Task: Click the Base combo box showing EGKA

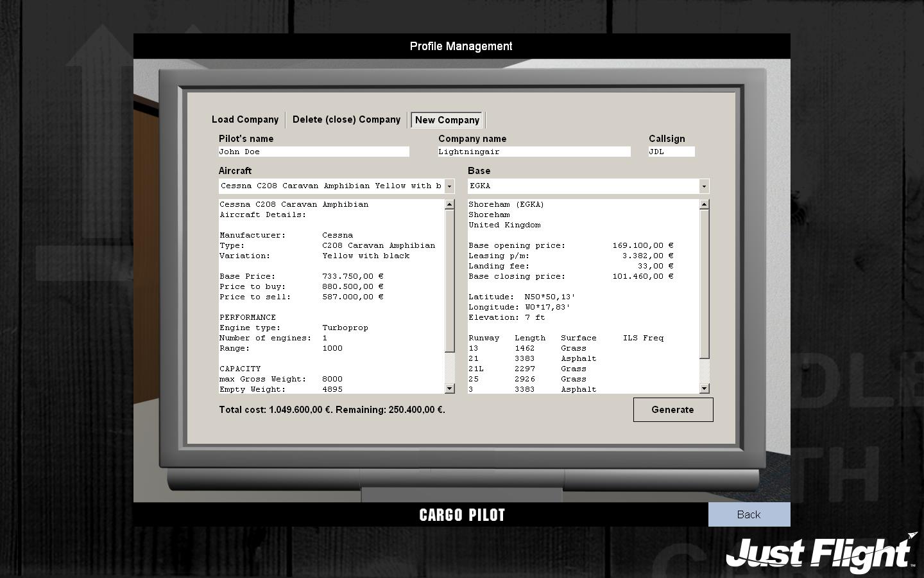Action: click(x=584, y=186)
